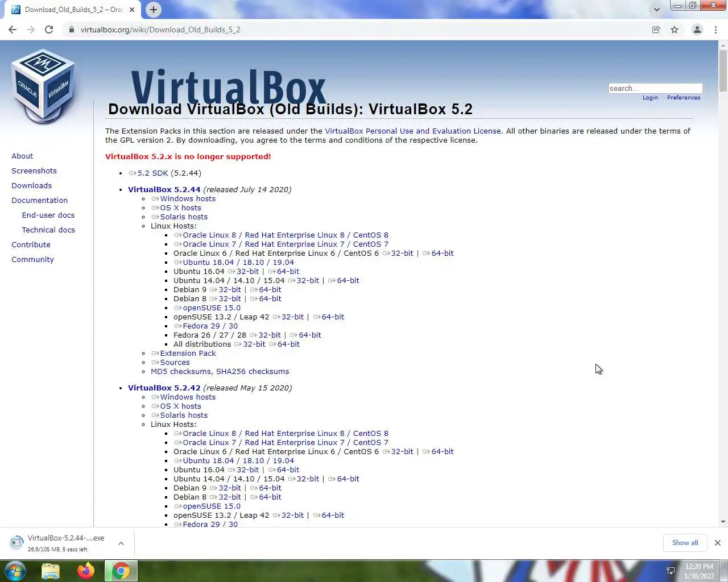Download Ubuntu 14.04 64-bit for 5.2.44
This screenshot has height=582, width=728.
344,281
